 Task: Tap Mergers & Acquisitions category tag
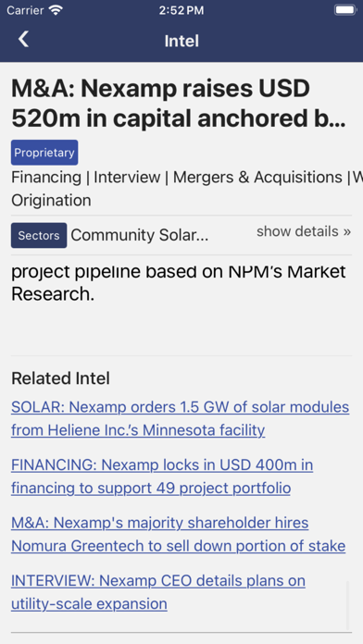(257, 178)
